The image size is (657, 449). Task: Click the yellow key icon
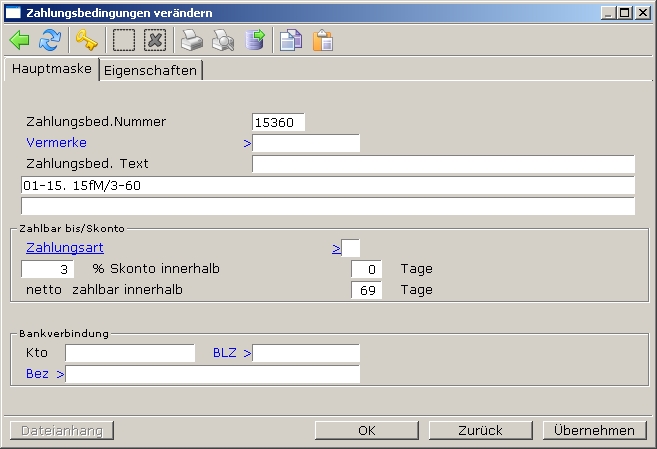[x=87, y=40]
